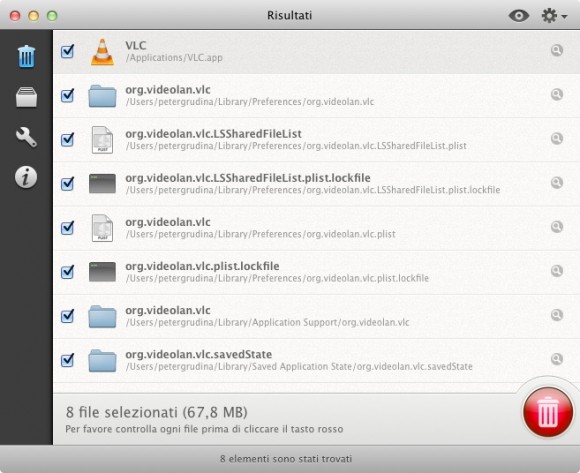Uncheck the Preferences/org.videolan.vlc folder checkbox
This screenshot has width=580, height=473.
tap(67, 95)
